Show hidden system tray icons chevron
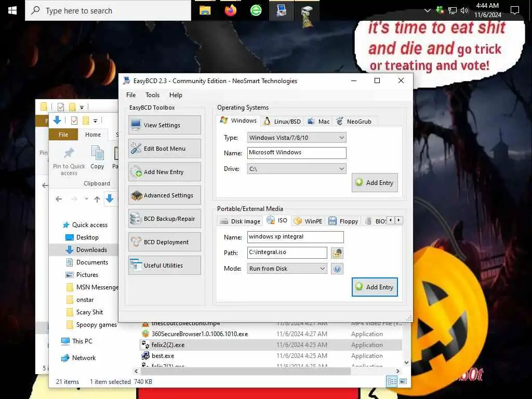This screenshot has width=532, height=399. point(428,10)
